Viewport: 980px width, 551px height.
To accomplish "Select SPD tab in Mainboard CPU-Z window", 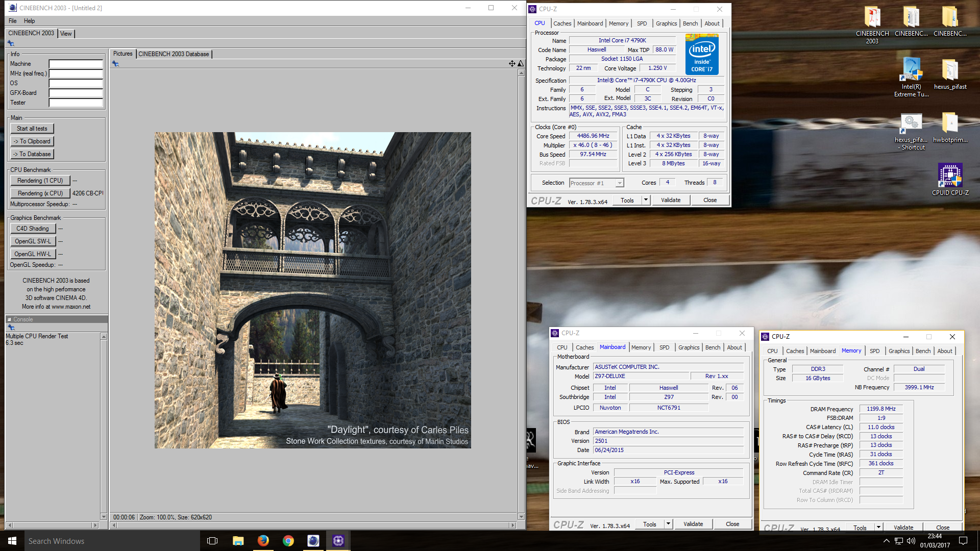I will click(x=664, y=347).
